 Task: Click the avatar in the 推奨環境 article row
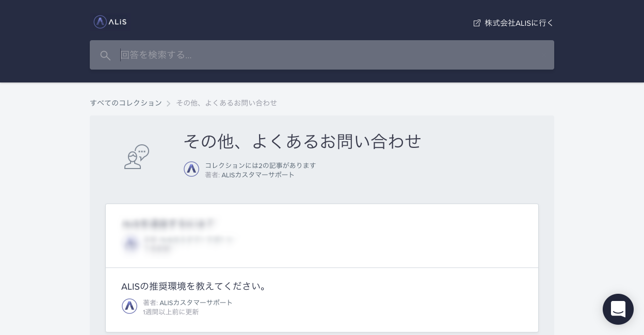[130, 306]
